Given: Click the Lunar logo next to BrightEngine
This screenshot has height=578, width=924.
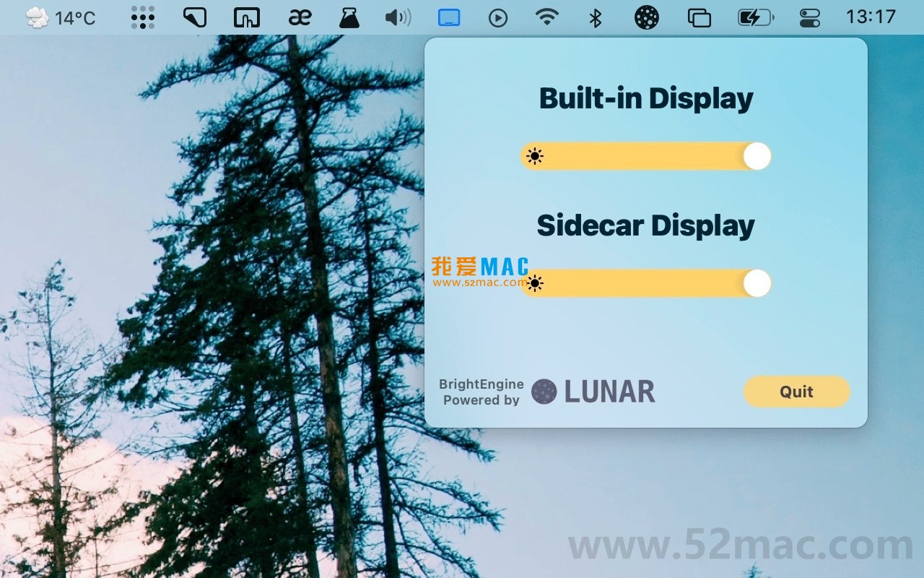Looking at the screenshot, I should click(541, 392).
